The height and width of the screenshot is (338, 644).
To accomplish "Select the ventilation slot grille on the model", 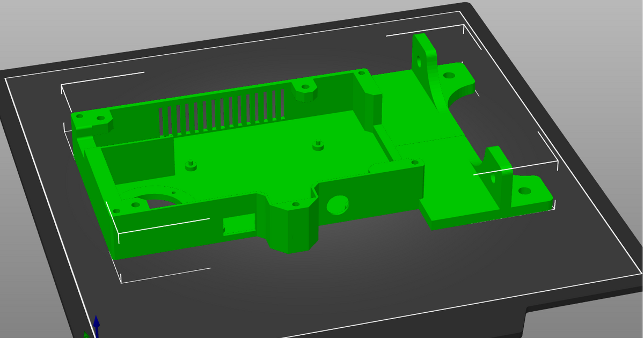I will click(x=222, y=114).
